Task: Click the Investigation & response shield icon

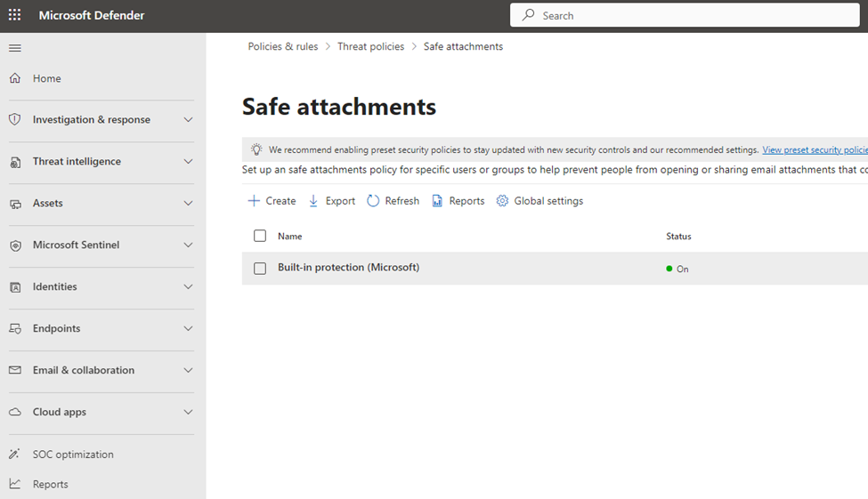Action: pos(15,119)
